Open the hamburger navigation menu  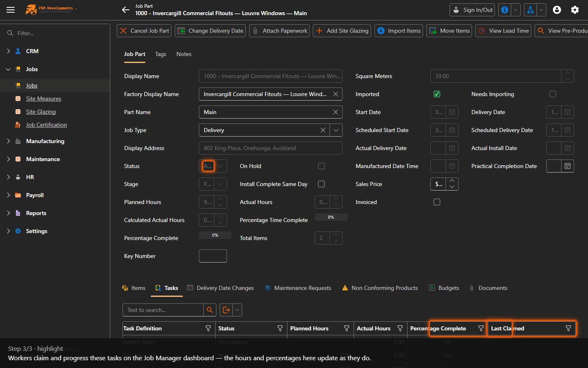pyautogui.click(x=11, y=10)
